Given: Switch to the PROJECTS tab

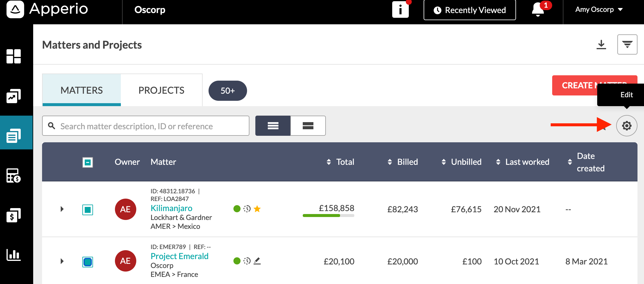Looking at the screenshot, I should coord(161,90).
